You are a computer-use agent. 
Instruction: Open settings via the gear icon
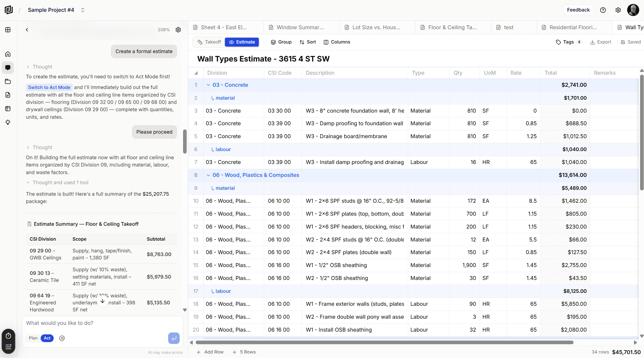pos(618,10)
